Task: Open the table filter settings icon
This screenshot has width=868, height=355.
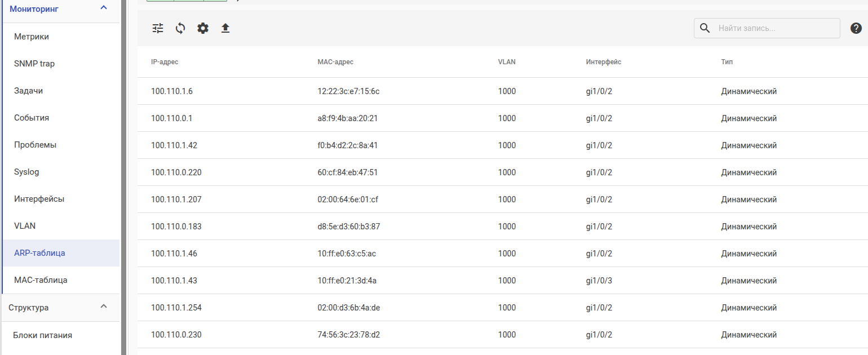Action: point(158,28)
